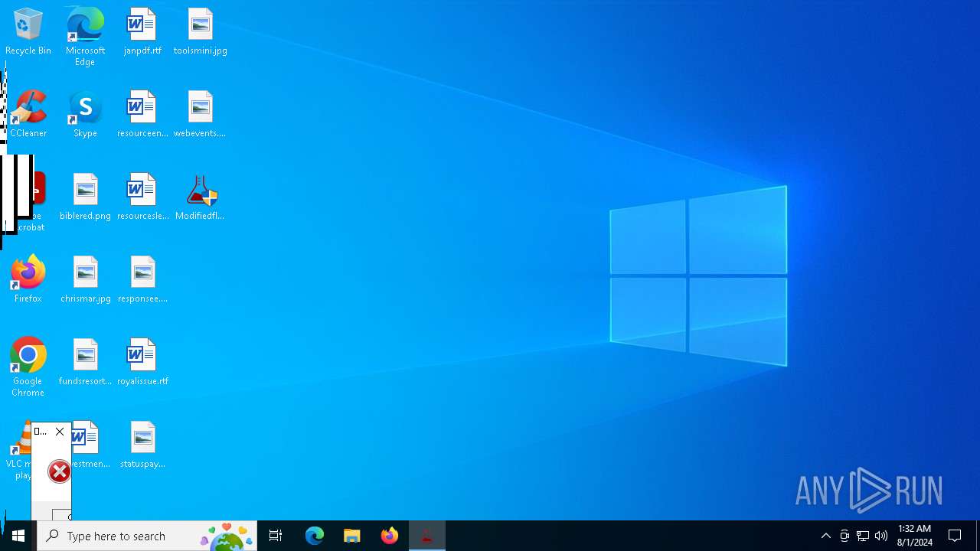Select the resourceen... Word document
This screenshot has width=980, height=551.
click(142, 114)
